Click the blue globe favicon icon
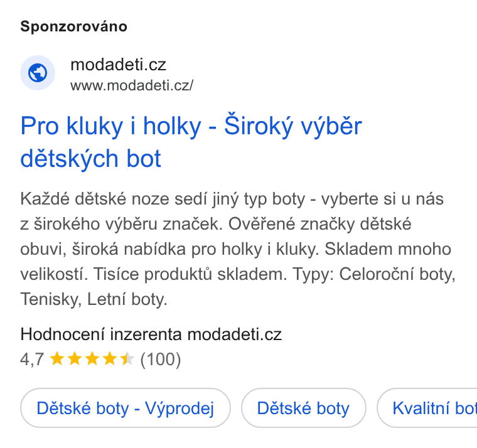Image resolution: width=477 pixels, height=448 pixels. tap(38, 73)
